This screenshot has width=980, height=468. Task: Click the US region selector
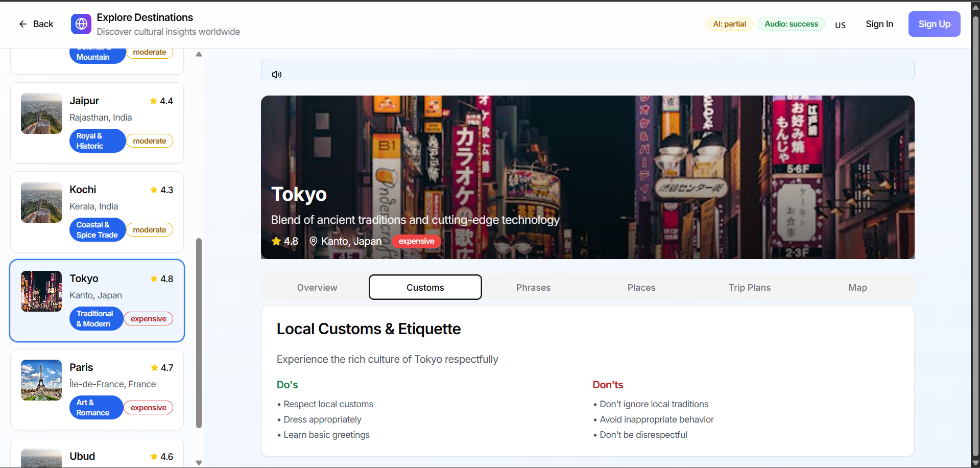[840, 25]
